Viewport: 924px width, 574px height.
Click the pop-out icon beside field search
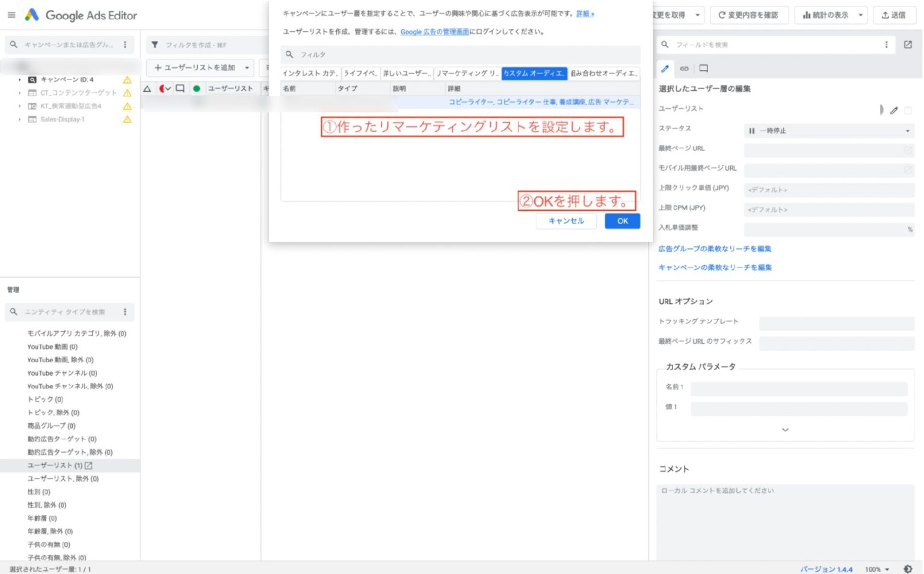click(x=908, y=44)
